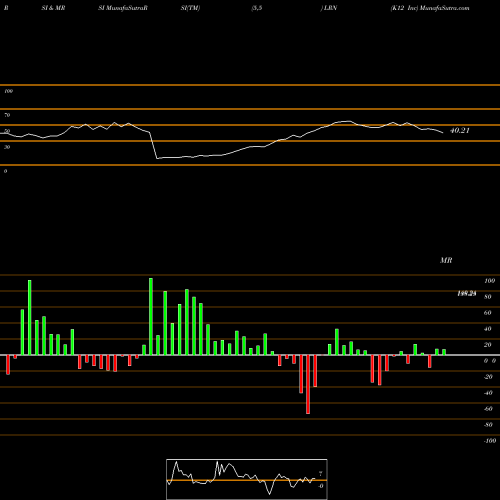500x500 pixels.
Task: Click the 70 level label on RSI axis
Action: coord(7,115)
